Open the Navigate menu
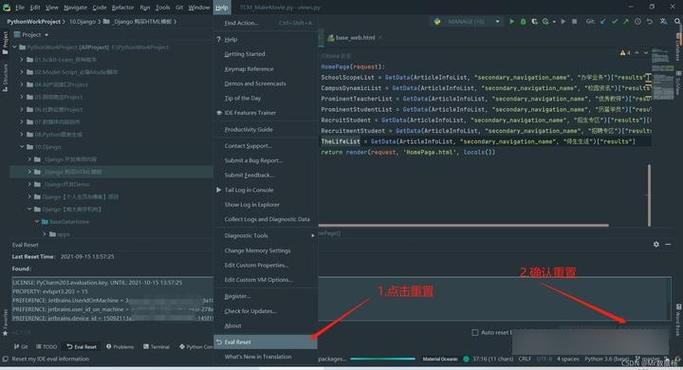Viewport: 683px width, 370px height. pos(75,7)
